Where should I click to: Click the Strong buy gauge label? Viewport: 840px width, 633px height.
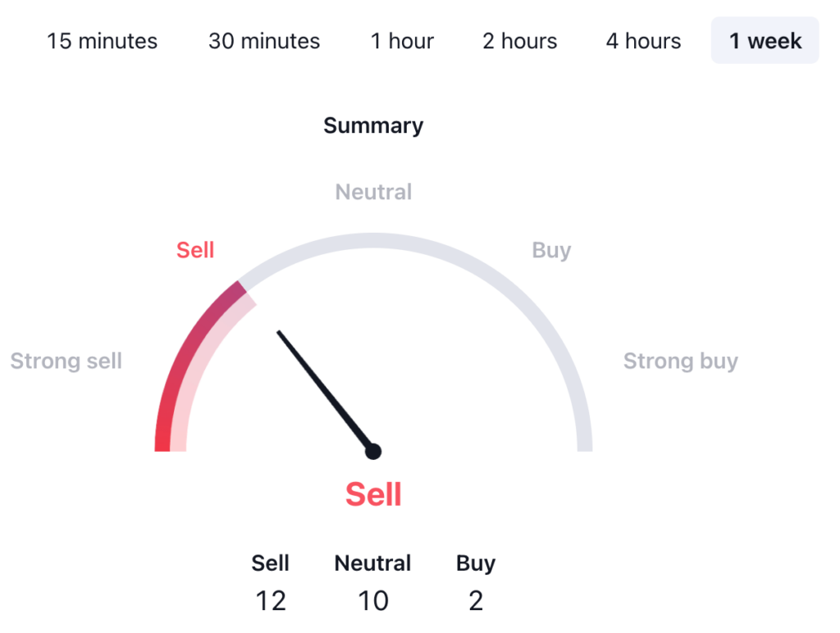(680, 361)
